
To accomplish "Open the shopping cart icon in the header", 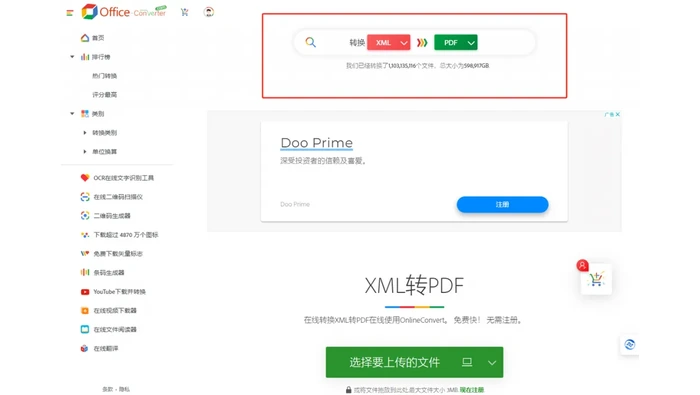I will 184,12.
